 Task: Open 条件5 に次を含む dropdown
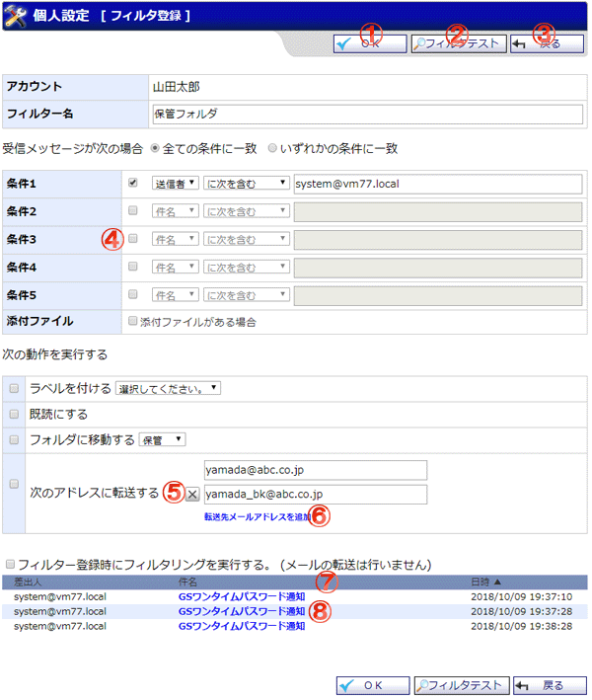click(247, 295)
